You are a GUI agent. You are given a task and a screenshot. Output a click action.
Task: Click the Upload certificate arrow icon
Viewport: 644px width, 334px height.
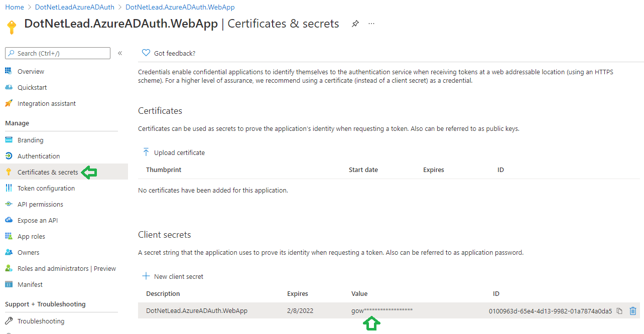[146, 152]
